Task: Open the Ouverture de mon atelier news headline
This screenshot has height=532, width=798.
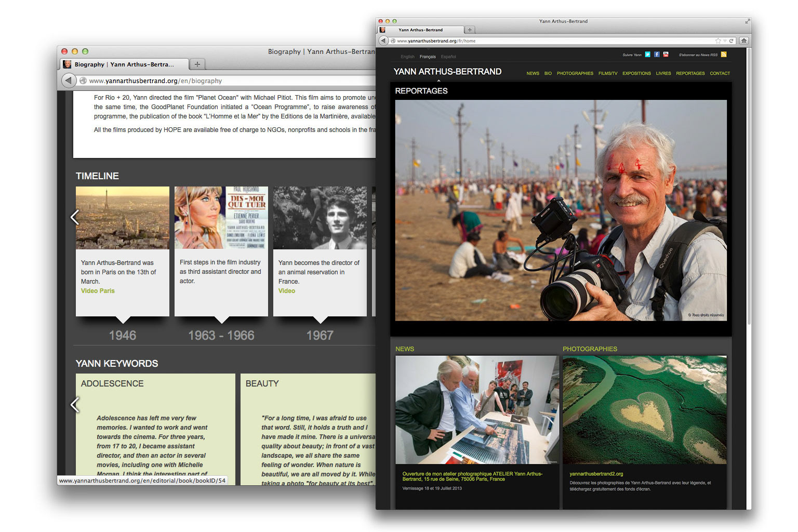Action: (x=472, y=476)
